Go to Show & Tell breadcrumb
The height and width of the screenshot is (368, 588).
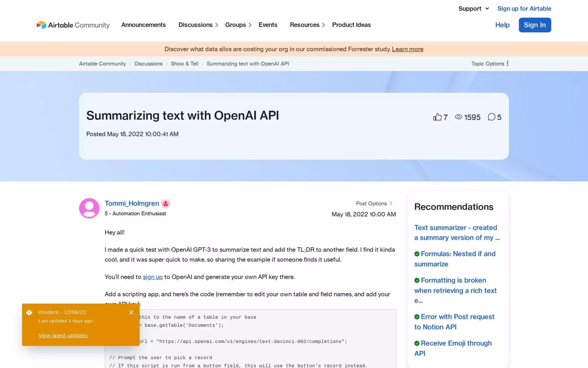(184, 64)
